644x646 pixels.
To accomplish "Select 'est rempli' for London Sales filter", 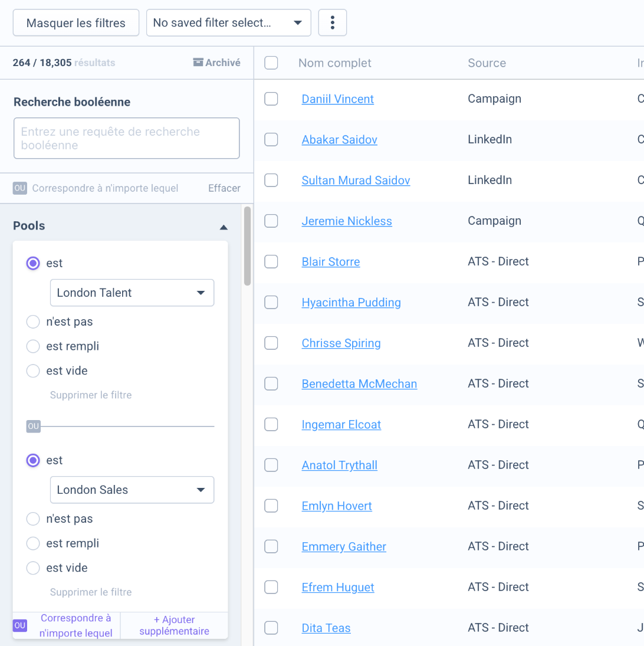I will click(x=33, y=543).
